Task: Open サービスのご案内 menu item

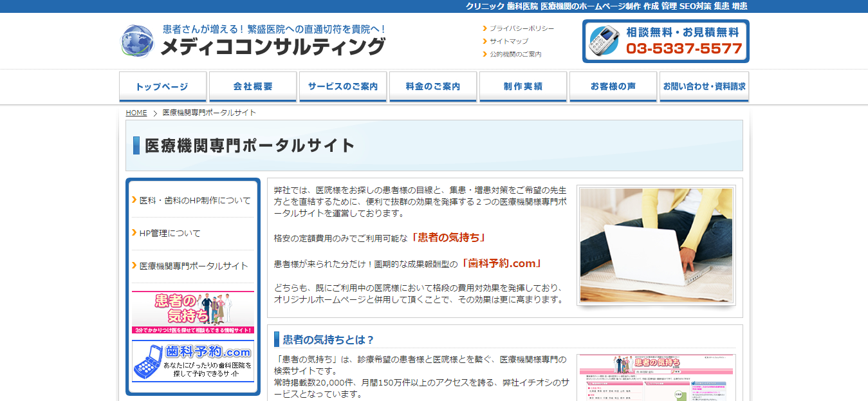Action: click(343, 87)
